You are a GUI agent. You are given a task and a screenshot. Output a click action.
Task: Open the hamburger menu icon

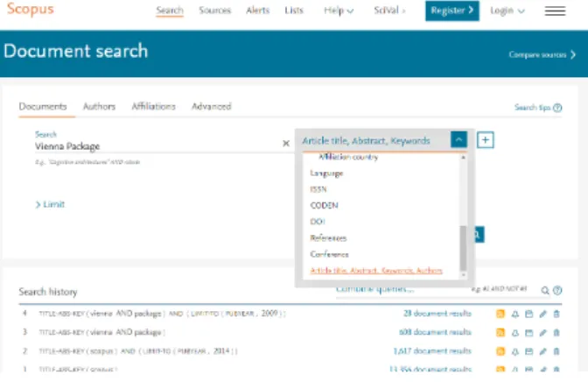click(555, 11)
